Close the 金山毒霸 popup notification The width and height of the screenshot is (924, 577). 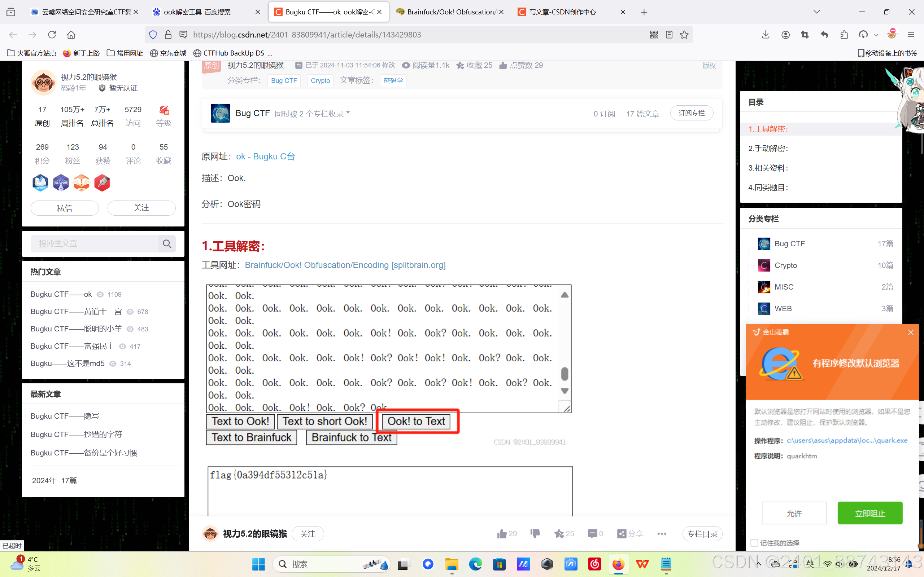pos(911,332)
